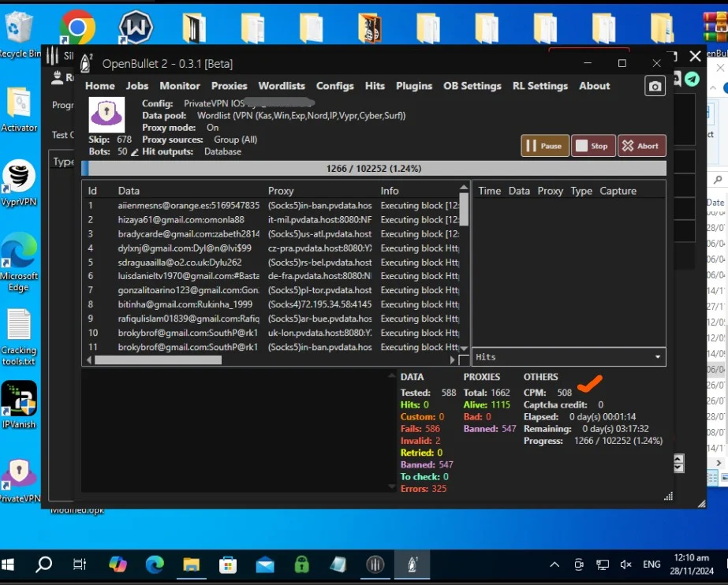Launch the PrivateVPN desktop shortcut
Image resolution: width=728 pixels, height=585 pixels.
tap(20, 480)
